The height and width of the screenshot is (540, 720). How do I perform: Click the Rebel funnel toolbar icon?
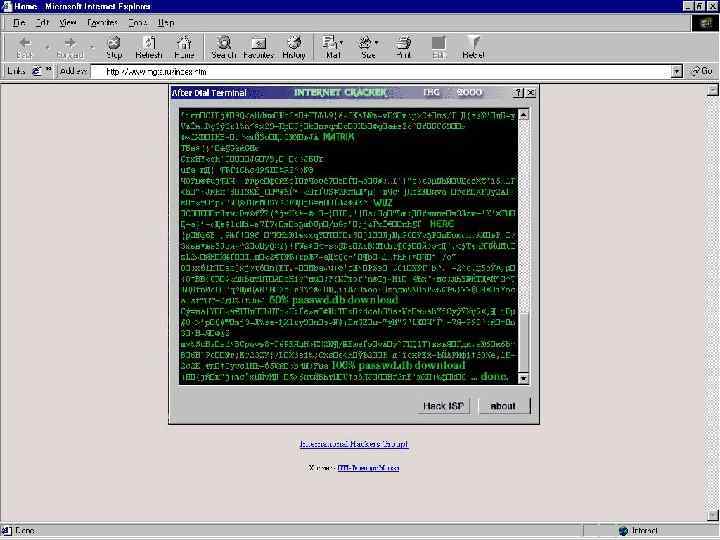[x=473, y=48]
